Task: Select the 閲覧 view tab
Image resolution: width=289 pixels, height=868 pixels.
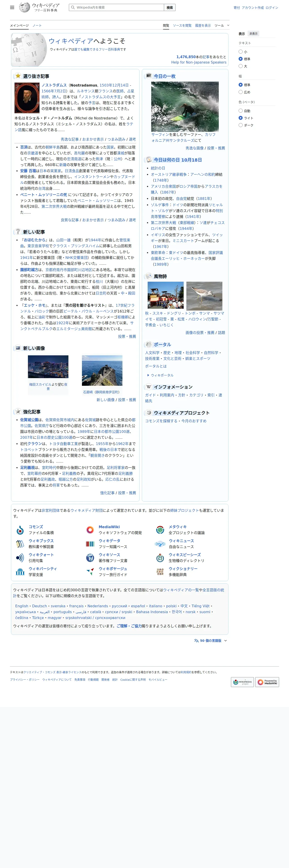Action: point(166,25)
